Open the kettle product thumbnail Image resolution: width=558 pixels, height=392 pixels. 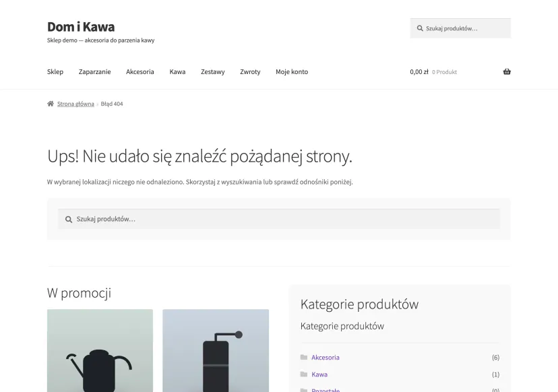(x=100, y=350)
